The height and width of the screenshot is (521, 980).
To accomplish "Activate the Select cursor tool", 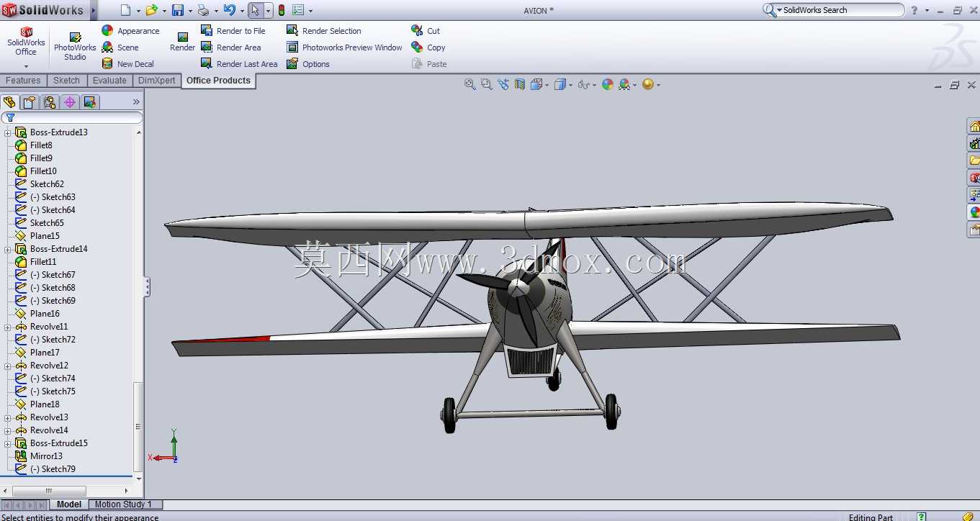I will coord(255,10).
